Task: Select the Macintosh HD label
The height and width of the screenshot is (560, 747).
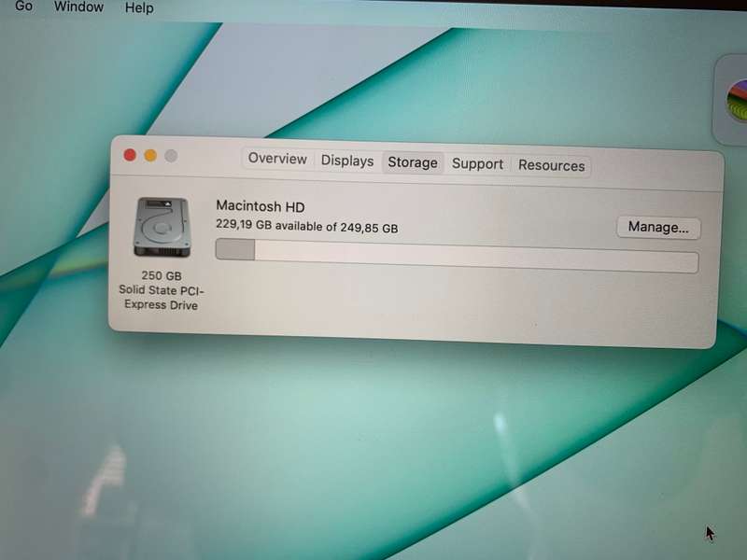Action: coord(261,206)
